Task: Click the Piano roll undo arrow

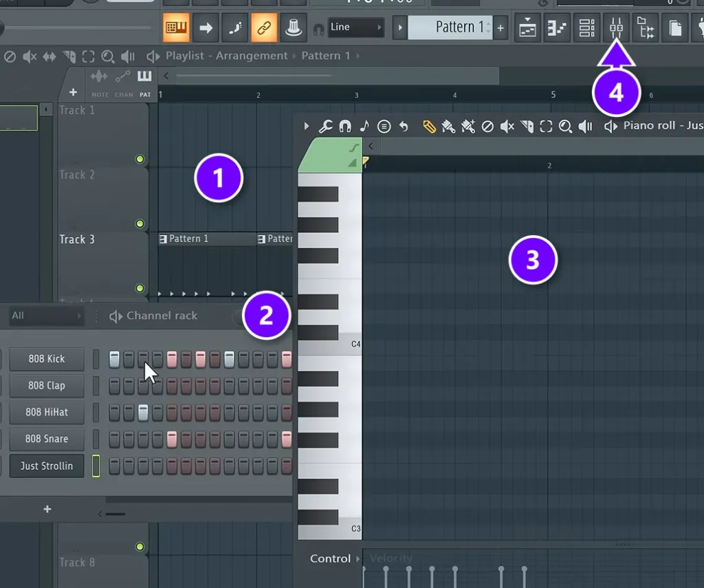Action: [404, 127]
